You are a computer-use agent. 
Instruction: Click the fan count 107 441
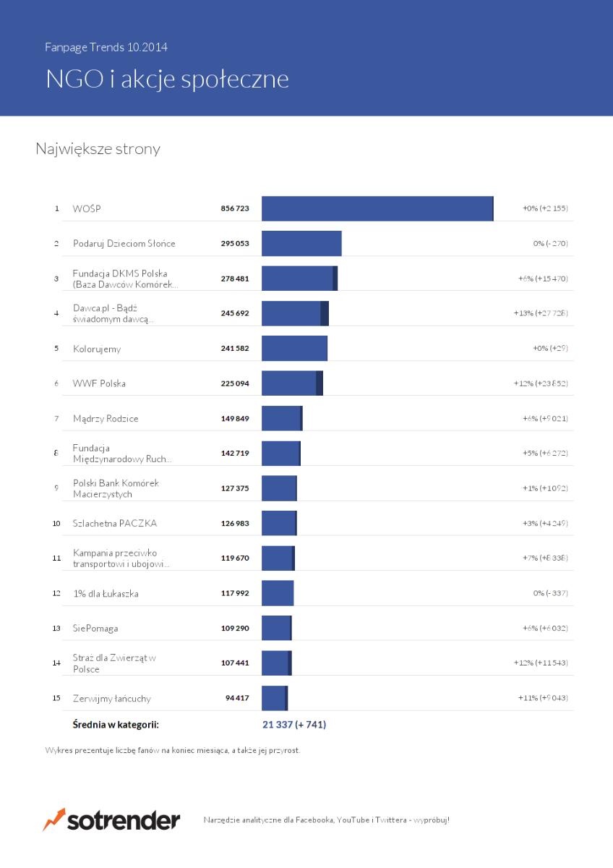(235, 663)
